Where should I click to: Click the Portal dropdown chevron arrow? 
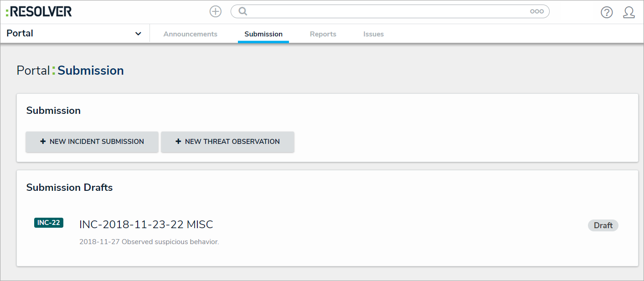(138, 34)
